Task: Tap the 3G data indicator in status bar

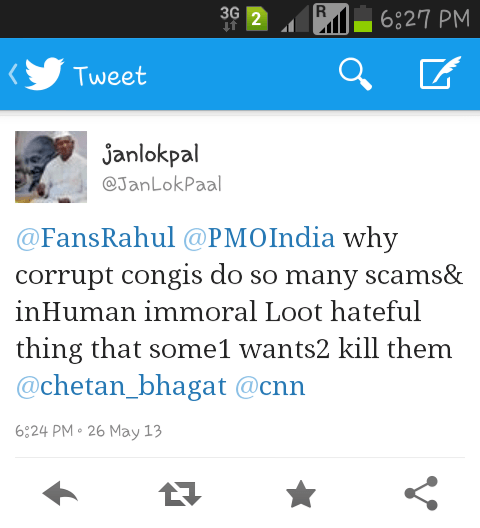Action: [x=230, y=19]
